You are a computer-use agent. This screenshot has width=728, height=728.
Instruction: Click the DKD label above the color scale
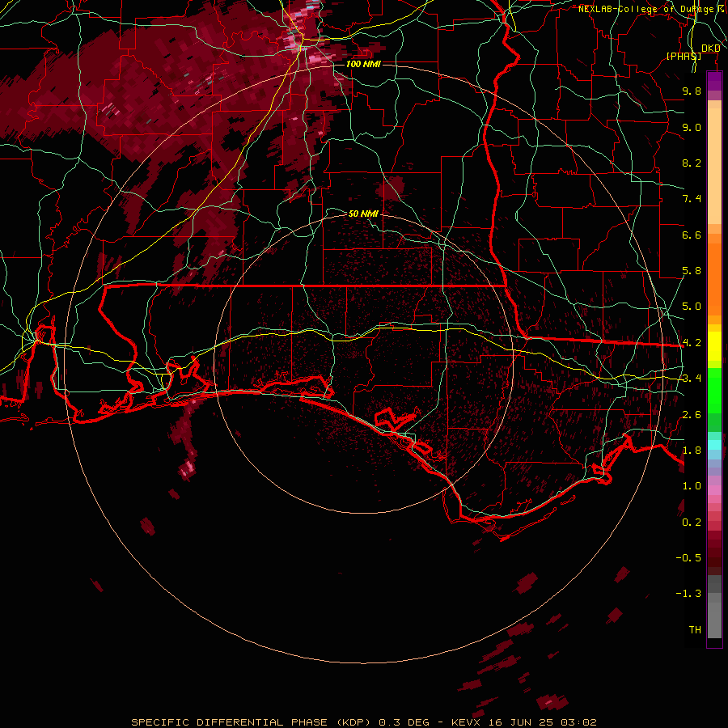point(710,49)
